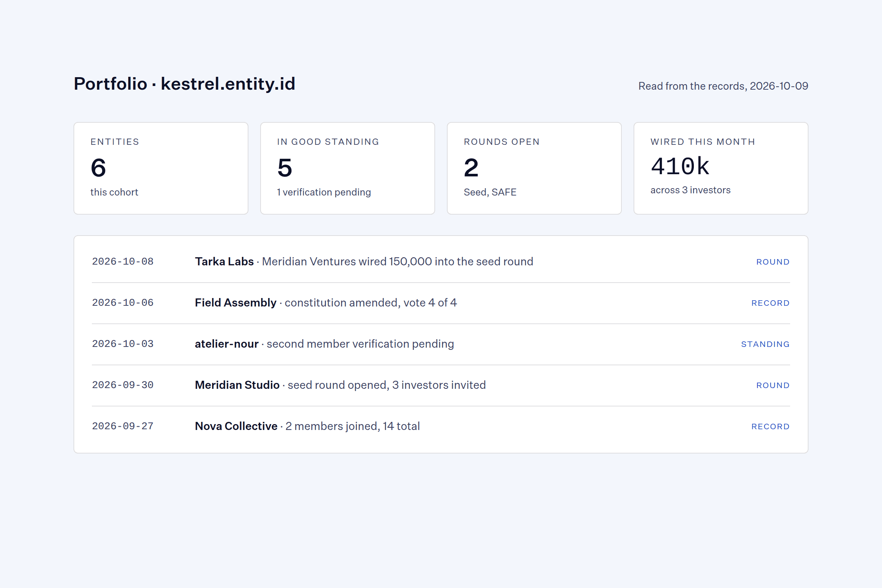Click the date 2026-10-03

[123, 344]
